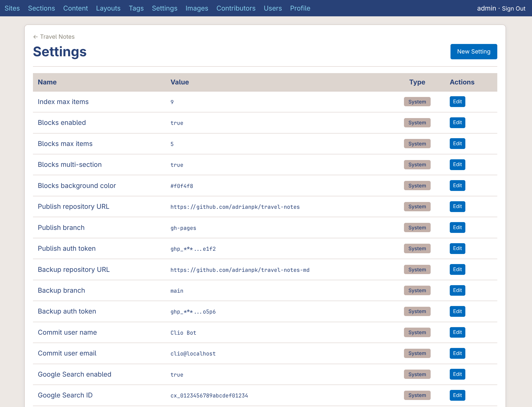This screenshot has width=532, height=407.
Task: Open your Profile page
Action: [300, 8]
